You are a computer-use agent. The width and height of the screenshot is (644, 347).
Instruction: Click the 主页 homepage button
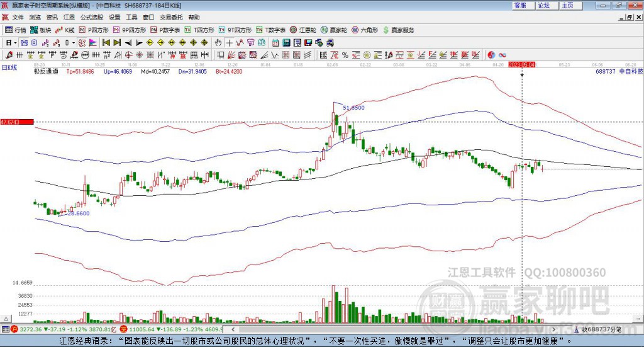[571, 5]
